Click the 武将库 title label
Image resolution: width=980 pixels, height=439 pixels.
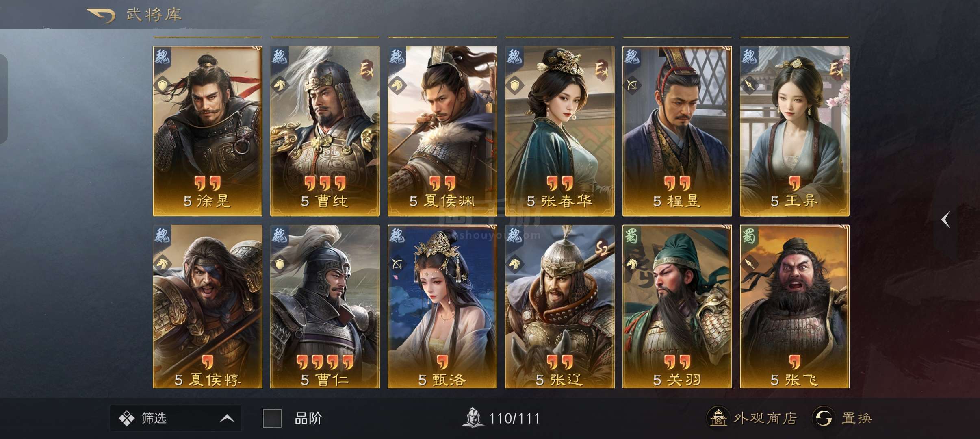[x=154, y=15]
